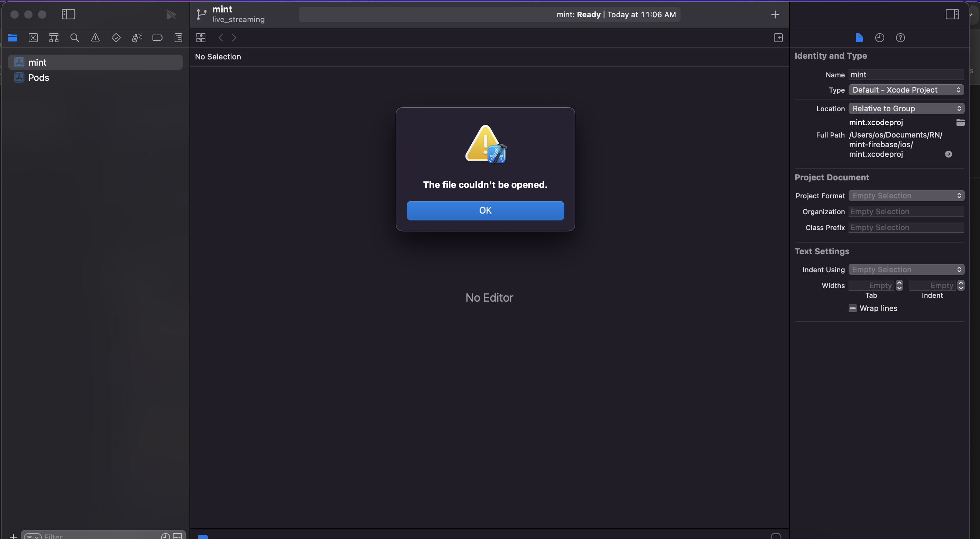Click the plus Library button in toolbar
This screenshot has width=980, height=539.
pos(775,15)
